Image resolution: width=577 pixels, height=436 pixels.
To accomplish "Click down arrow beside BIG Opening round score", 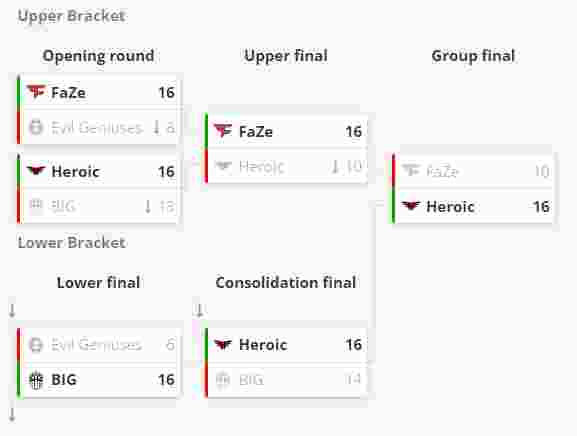I will point(148,206).
